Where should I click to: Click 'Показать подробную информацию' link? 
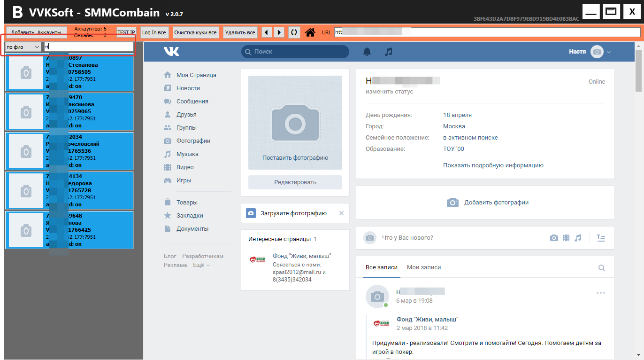(x=493, y=165)
